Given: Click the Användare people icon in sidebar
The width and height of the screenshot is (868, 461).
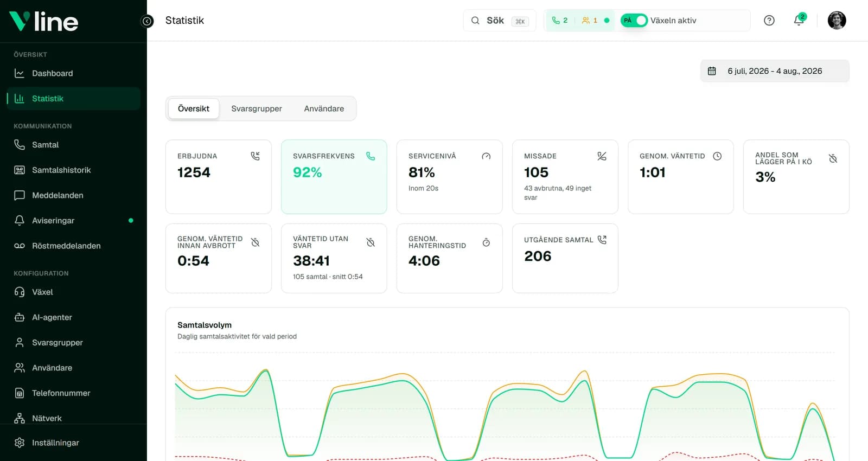Looking at the screenshot, I should click(20, 368).
